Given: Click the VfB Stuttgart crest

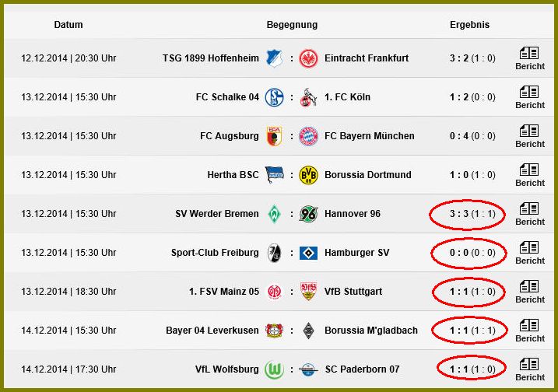Looking at the screenshot, I should 308,292.
